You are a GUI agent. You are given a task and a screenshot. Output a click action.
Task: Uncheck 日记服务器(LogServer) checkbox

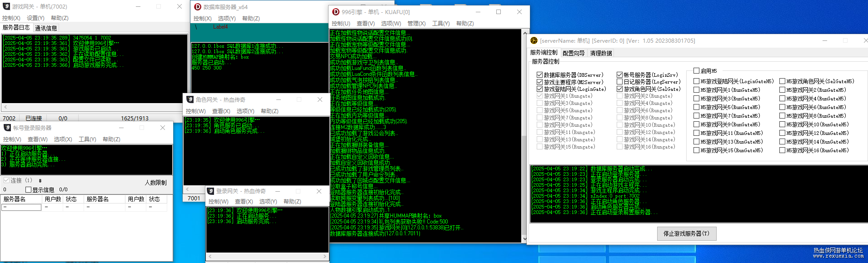619,82
